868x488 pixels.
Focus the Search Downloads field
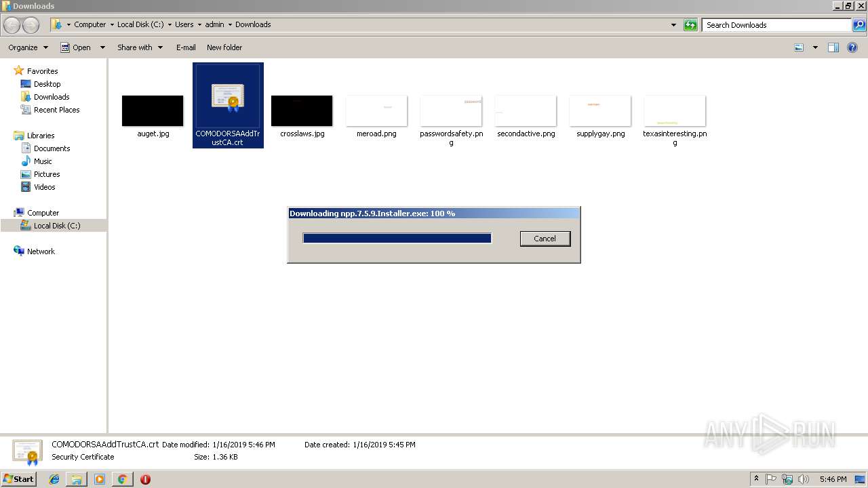(x=777, y=25)
